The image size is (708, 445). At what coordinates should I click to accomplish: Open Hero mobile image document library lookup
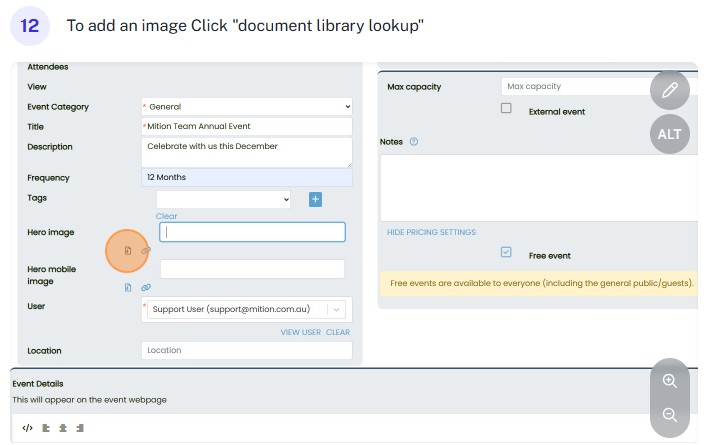click(128, 287)
